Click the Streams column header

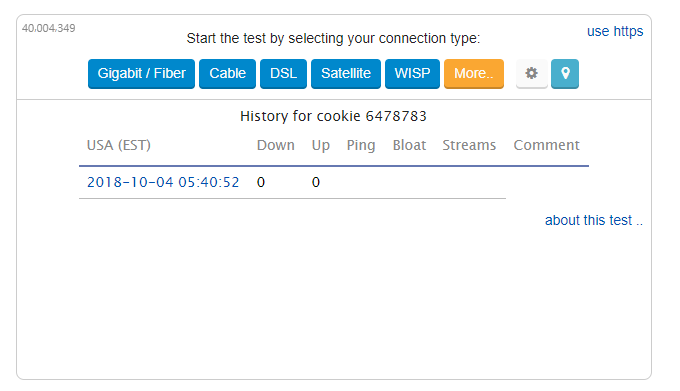469,145
